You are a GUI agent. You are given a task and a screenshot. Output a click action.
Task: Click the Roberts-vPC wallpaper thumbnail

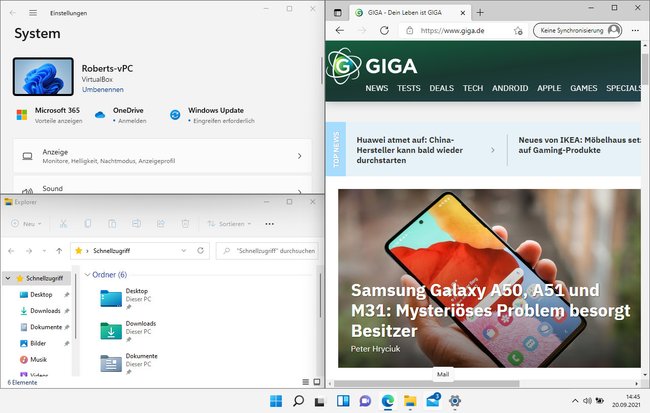43,77
